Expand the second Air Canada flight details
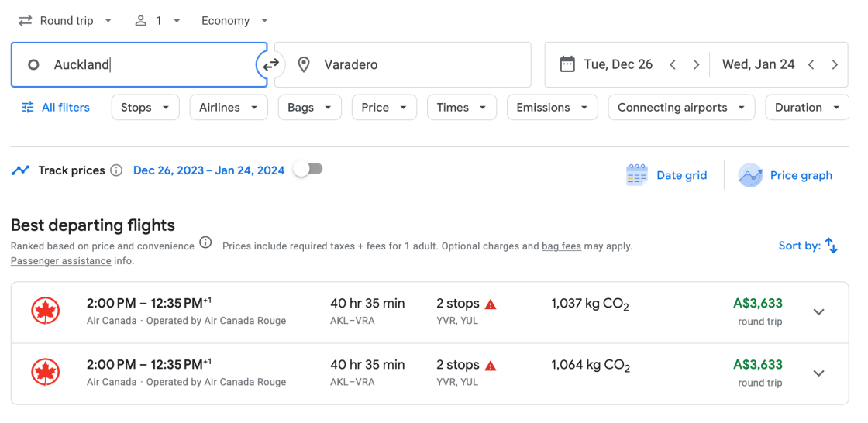This screenshot has width=868, height=423. [x=818, y=373]
